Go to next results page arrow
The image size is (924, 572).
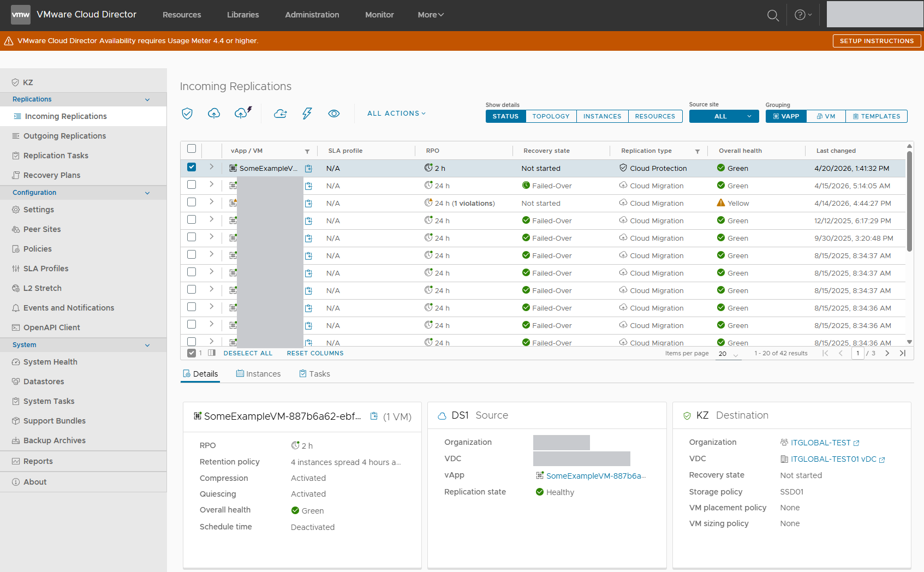coord(887,353)
